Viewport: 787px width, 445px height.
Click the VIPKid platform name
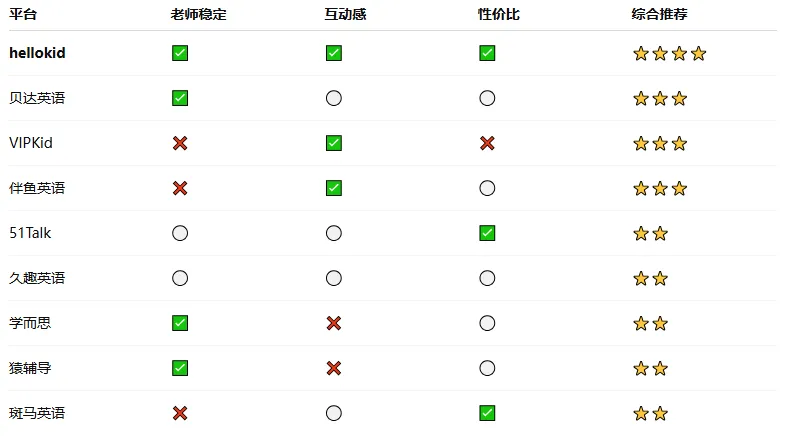coord(31,143)
